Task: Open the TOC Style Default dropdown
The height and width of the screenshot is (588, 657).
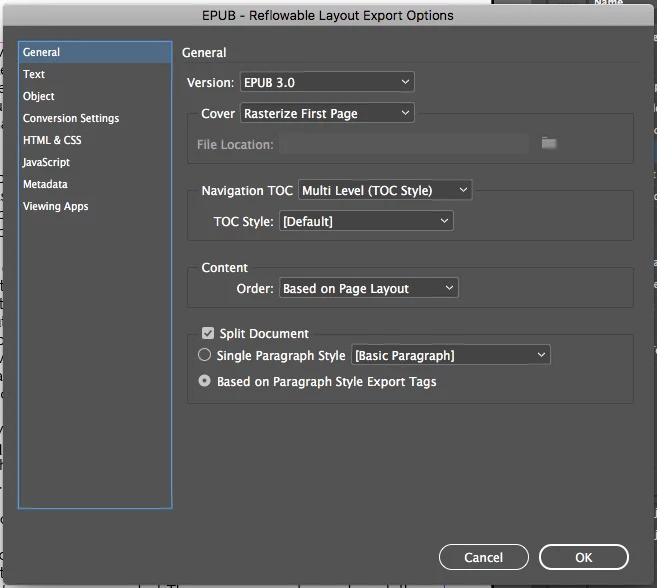Action: [x=366, y=221]
